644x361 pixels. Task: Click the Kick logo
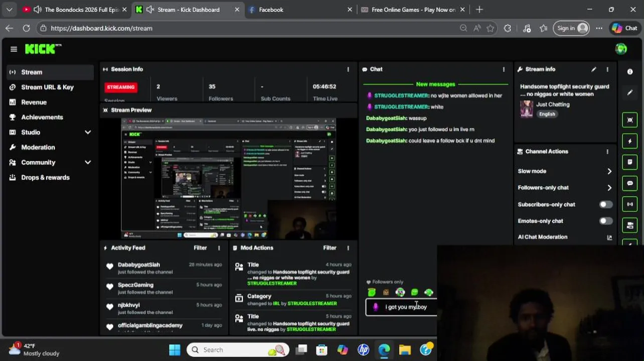coord(43,49)
